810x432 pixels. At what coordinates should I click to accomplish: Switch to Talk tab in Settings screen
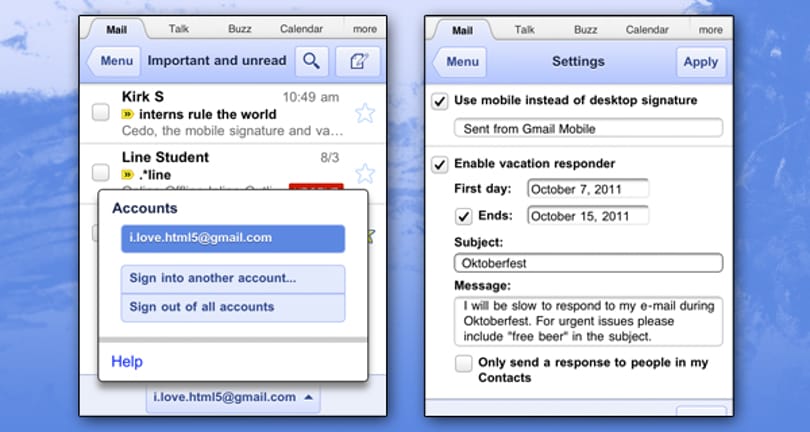524,29
